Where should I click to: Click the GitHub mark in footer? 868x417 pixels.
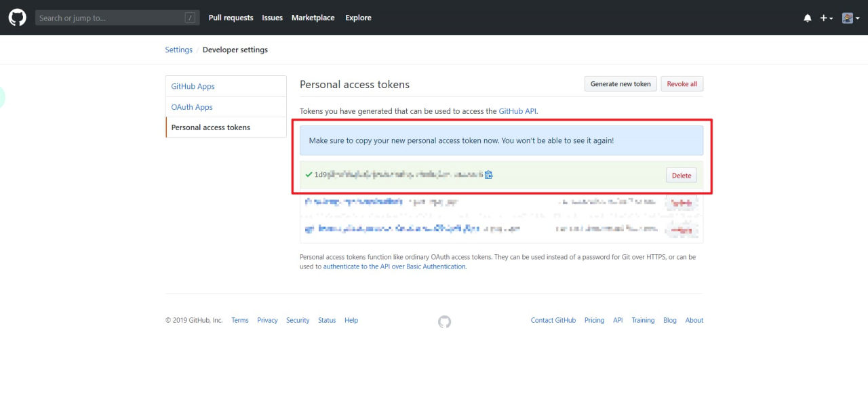tap(444, 321)
